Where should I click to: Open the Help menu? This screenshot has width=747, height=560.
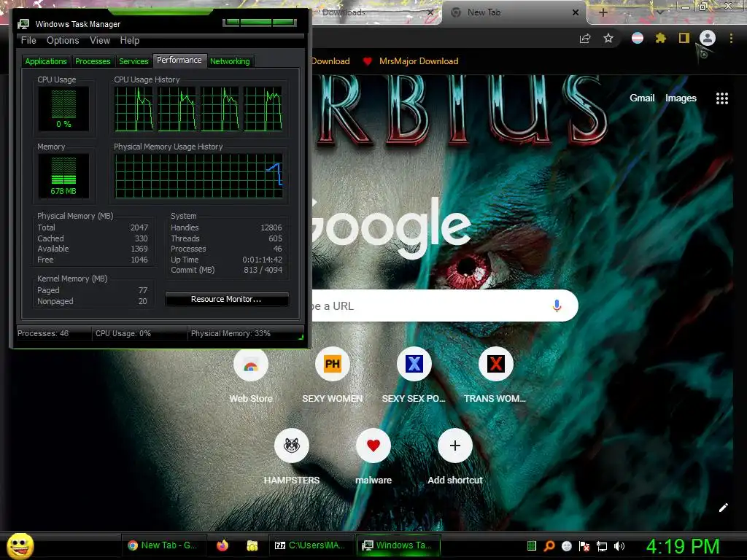point(130,41)
